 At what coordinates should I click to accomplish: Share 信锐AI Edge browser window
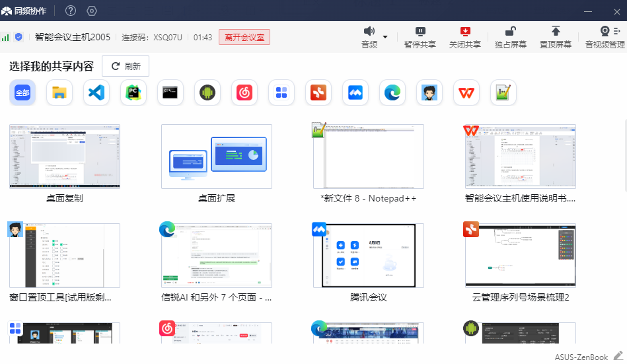coord(217,256)
